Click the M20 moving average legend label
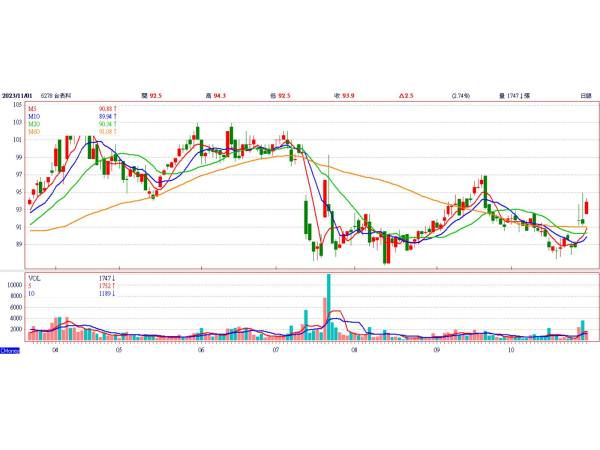Image resolution: width=600 pixels, height=450 pixels. [x=33, y=124]
